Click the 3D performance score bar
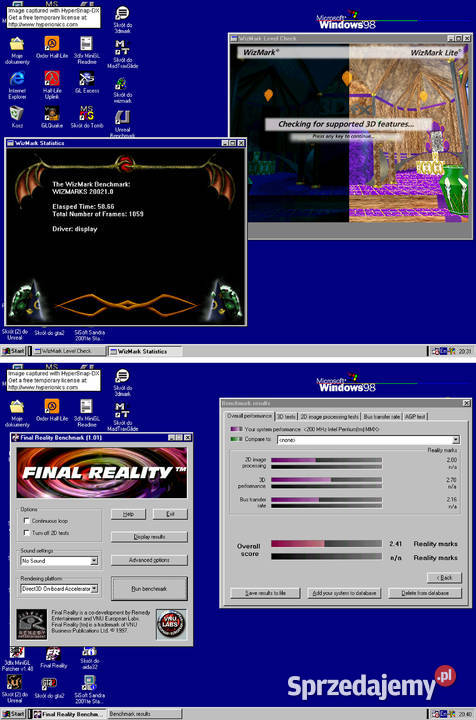Screen dimensions: 476x720 pyautogui.click(x=326, y=480)
